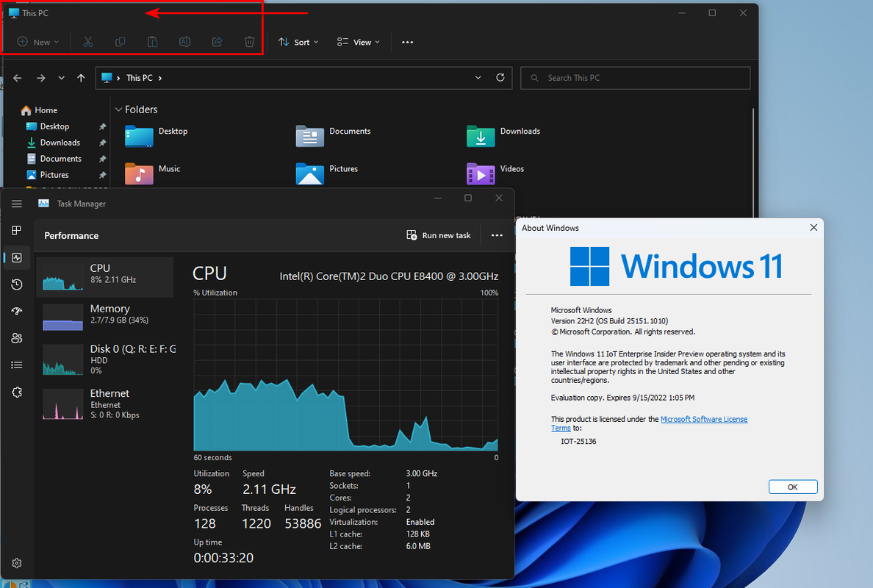Image resolution: width=873 pixels, height=588 pixels.
Task: Select the Desktop folder in Folders group
Action: click(157, 136)
